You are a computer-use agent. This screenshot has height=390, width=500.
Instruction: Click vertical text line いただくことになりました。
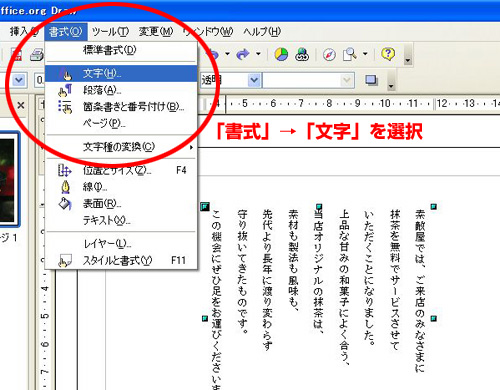coord(369,278)
